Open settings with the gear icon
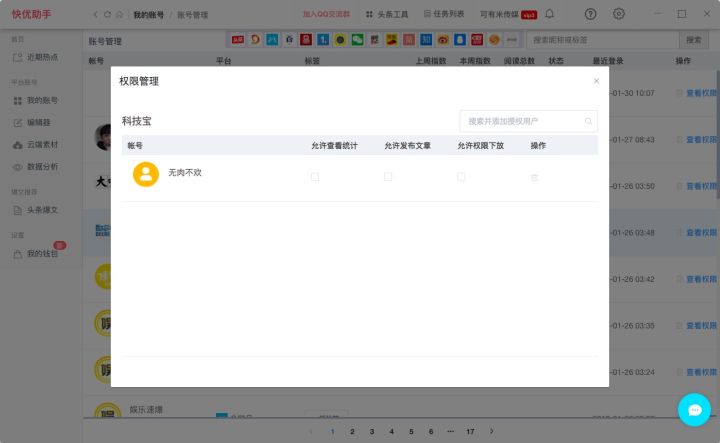 [x=619, y=14]
